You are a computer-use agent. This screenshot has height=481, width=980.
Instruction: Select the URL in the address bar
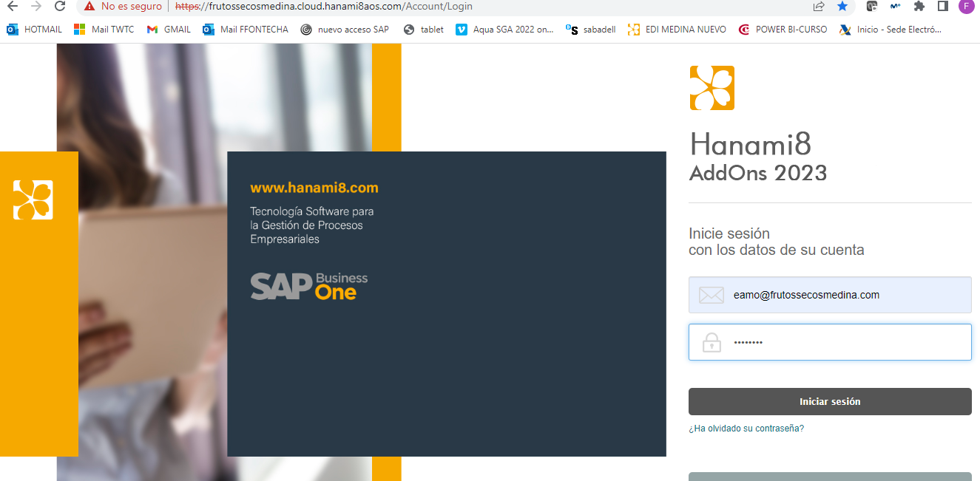(x=323, y=7)
